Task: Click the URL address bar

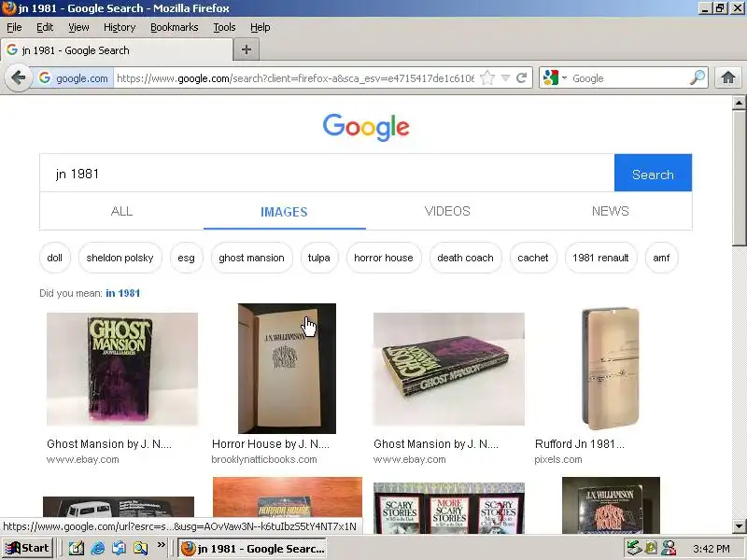Action: pyautogui.click(x=295, y=78)
